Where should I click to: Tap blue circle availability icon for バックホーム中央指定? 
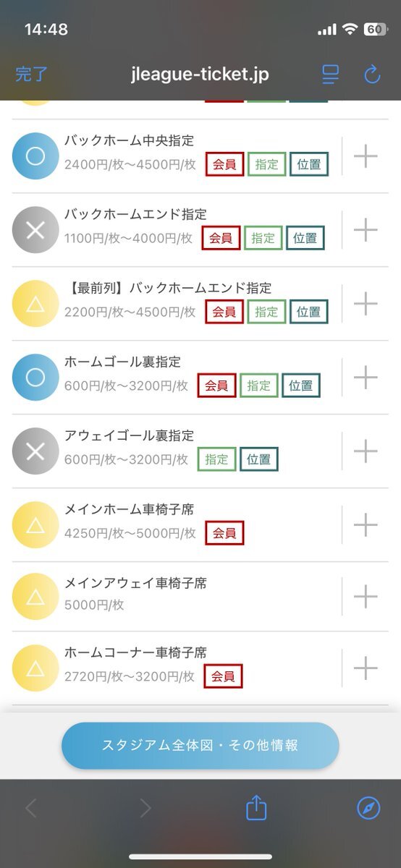click(x=35, y=156)
